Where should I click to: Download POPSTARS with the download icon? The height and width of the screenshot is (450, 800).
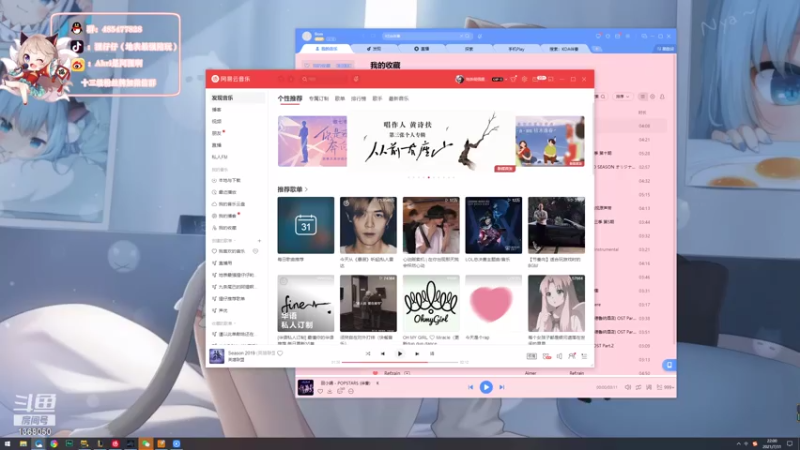[330, 391]
